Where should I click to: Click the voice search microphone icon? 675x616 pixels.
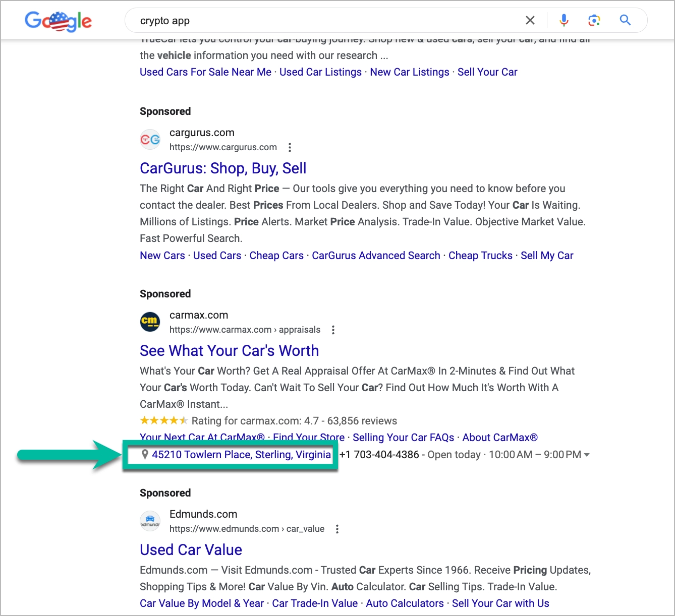(564, 20)
